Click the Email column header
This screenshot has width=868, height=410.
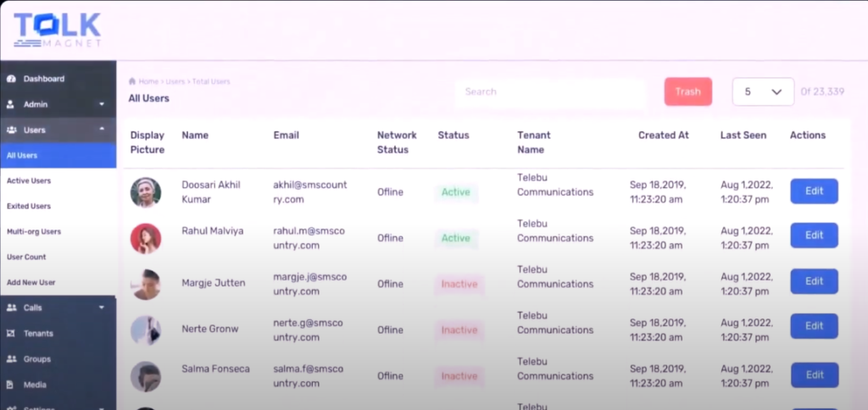pos(287,136)
